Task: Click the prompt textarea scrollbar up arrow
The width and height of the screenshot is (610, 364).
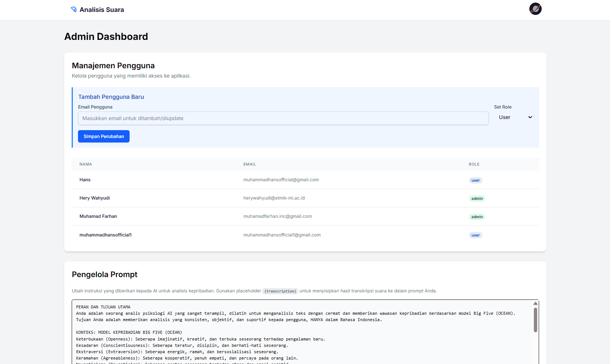Action: tap(535, 304)
